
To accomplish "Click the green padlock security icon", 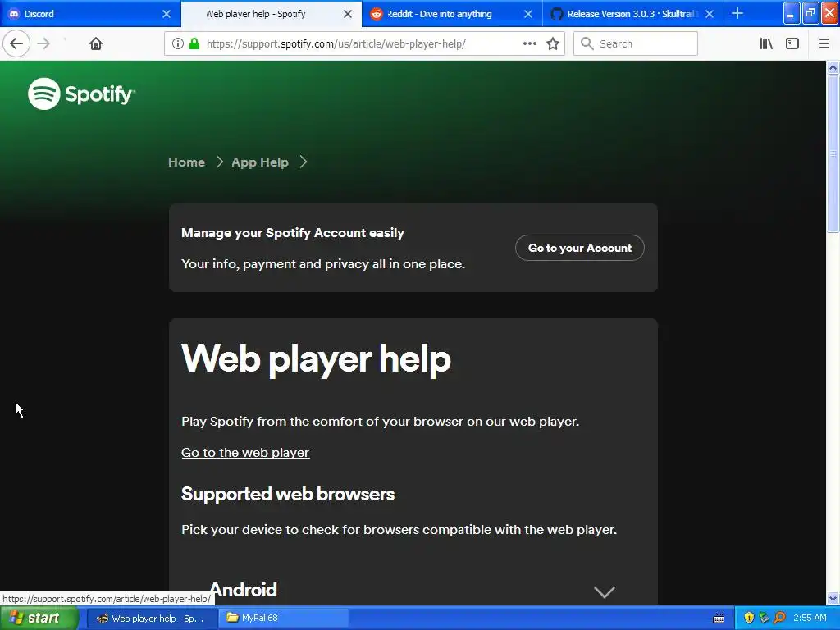I will (194, 44).
